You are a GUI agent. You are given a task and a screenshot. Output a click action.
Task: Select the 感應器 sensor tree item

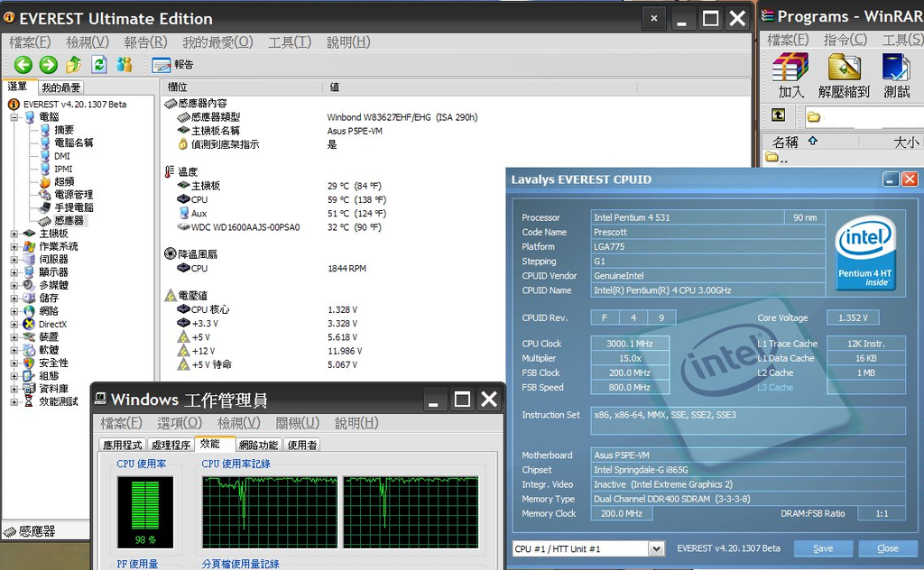click(x=69, y=220)
